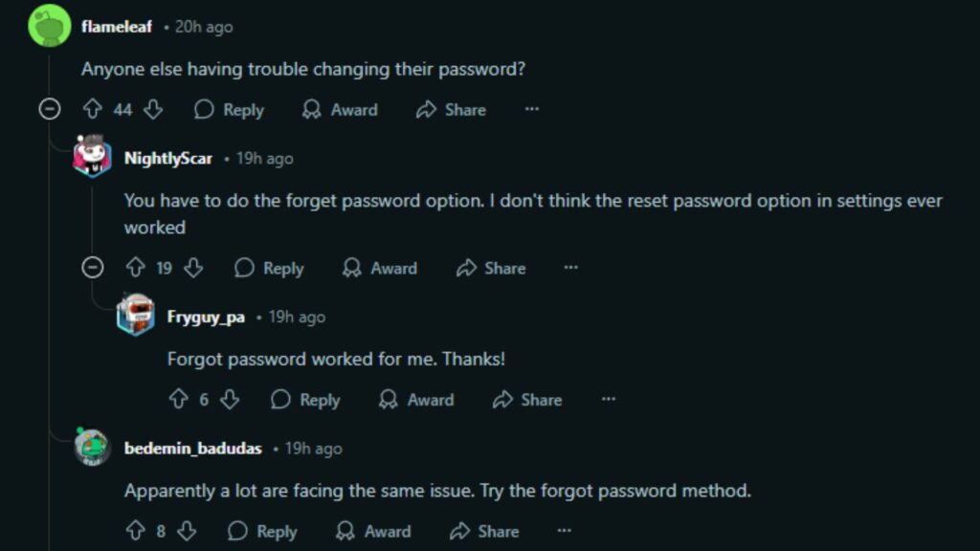980x551 pixels.
Task: Downvote NightlyScar's comment
Action: tap(192, 269)
